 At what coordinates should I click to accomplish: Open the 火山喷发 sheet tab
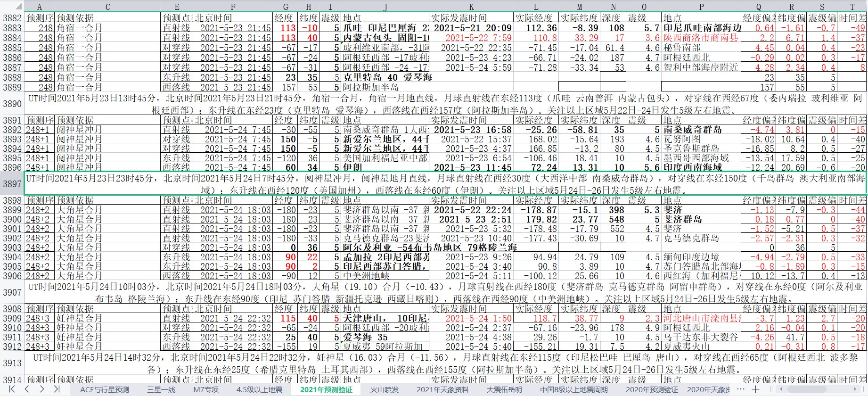384,389
